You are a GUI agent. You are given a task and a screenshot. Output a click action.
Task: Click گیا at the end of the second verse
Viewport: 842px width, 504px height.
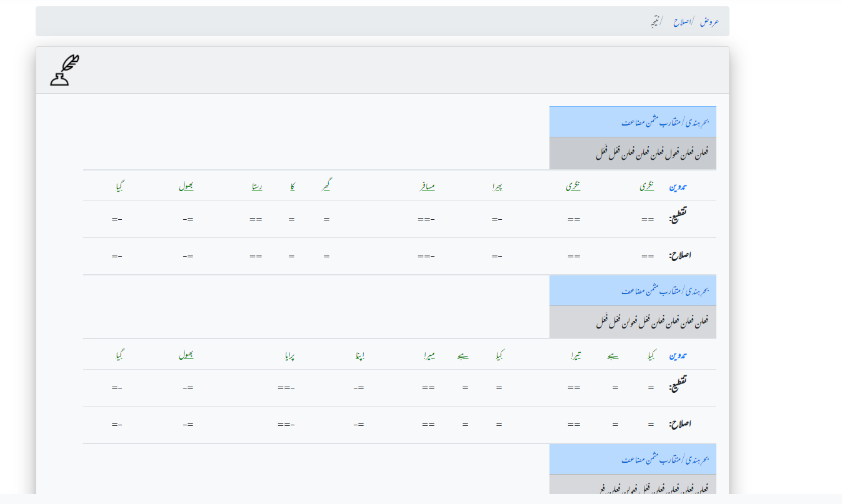[x=119, y=355]
